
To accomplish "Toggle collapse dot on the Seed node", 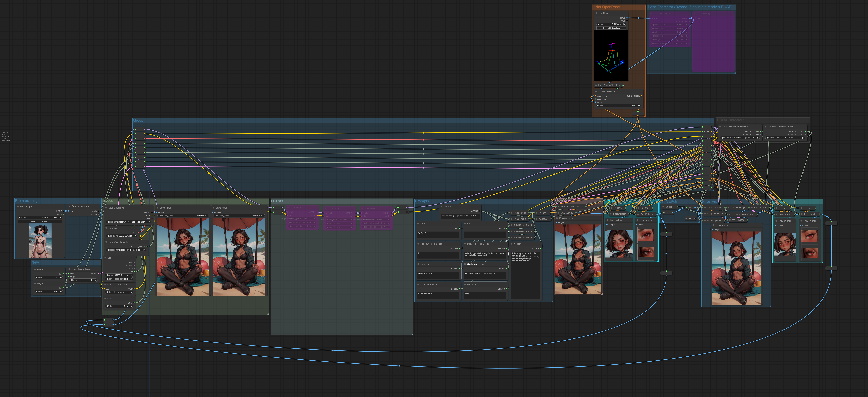I will click(105, 258).
